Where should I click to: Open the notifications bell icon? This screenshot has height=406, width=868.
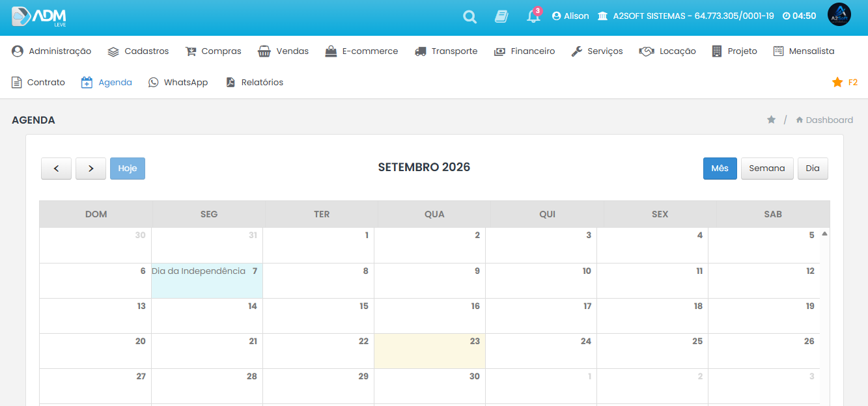[533, 16]
